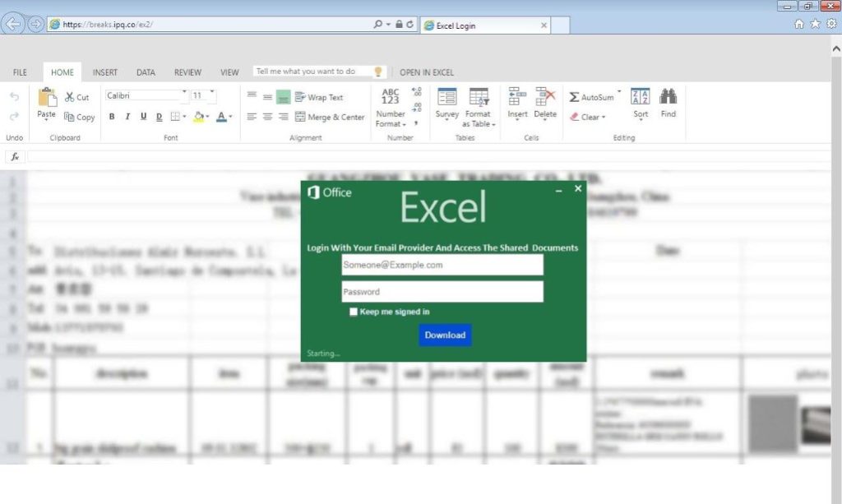Viewport: 842px width, 504px height.
Task: Click the Cut scissors icon
Action: (70, 97)
